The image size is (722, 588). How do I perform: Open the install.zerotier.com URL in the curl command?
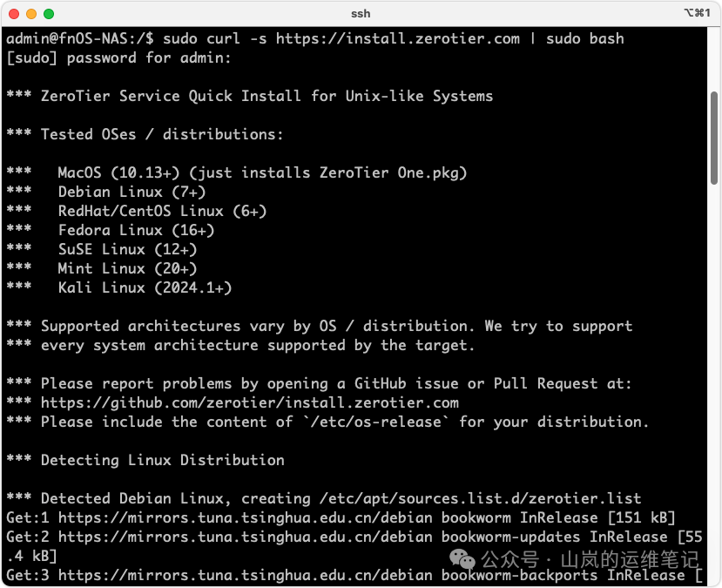(397, 38)
